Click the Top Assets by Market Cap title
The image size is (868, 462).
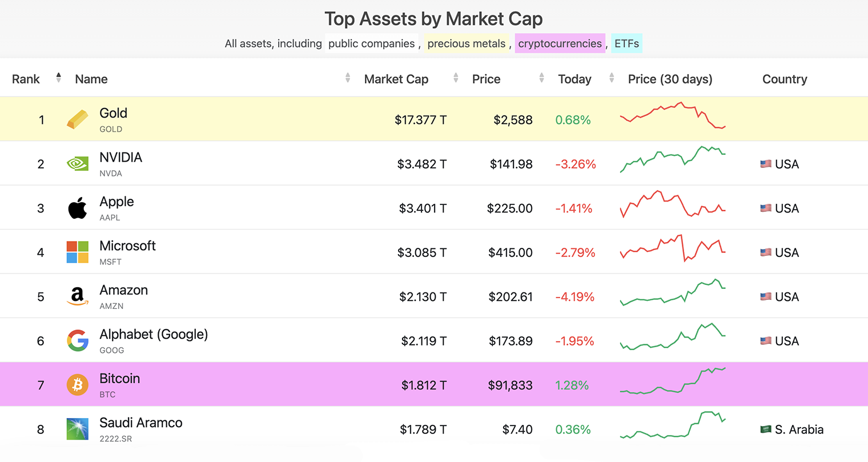[434, 19]
